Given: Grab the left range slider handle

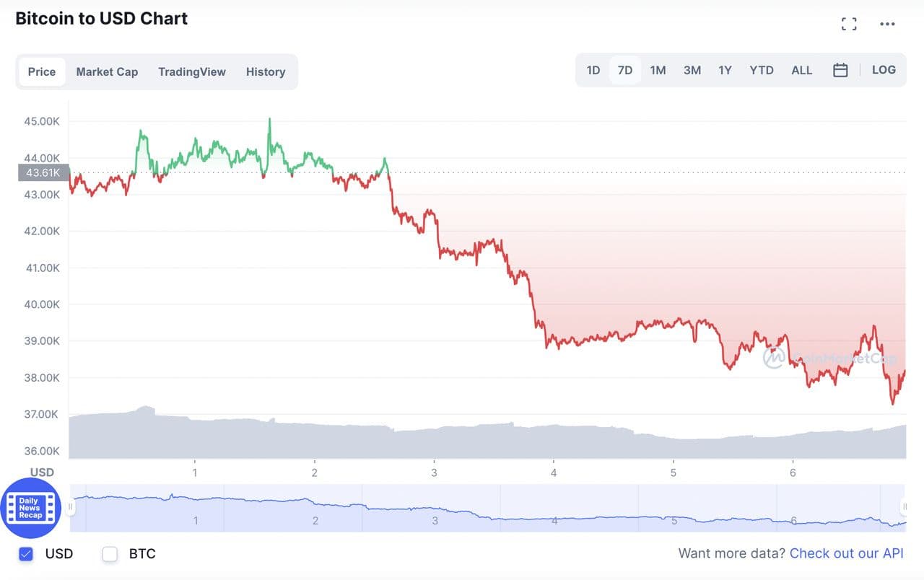Looking at the screenshot, I should click(71, 507).
